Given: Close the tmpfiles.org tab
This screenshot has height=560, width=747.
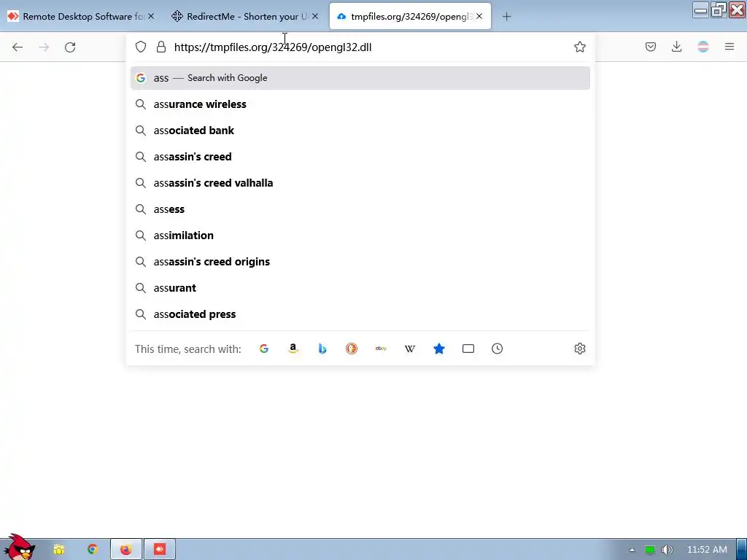Looking at the screenshot, I should [479, 16].
